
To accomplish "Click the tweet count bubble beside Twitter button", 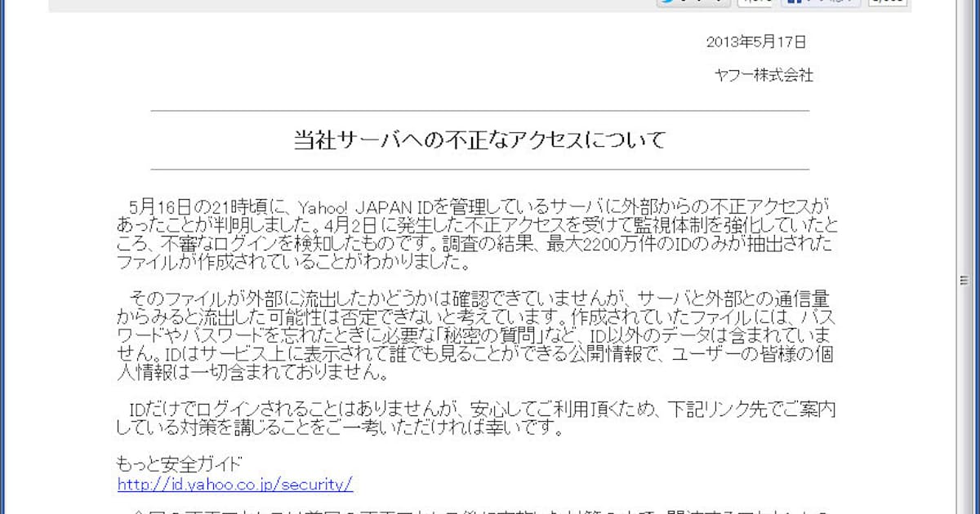I will click(755, 2).
